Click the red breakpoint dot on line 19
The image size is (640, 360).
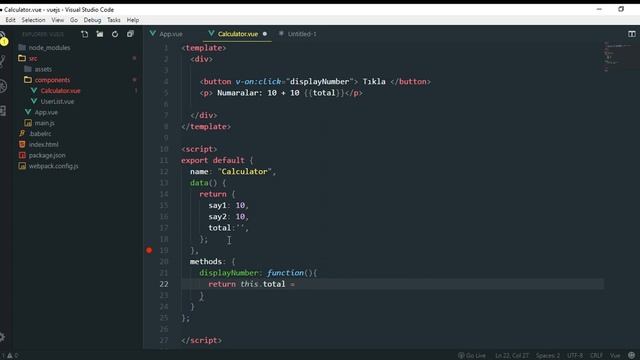(x=149, y=250)
